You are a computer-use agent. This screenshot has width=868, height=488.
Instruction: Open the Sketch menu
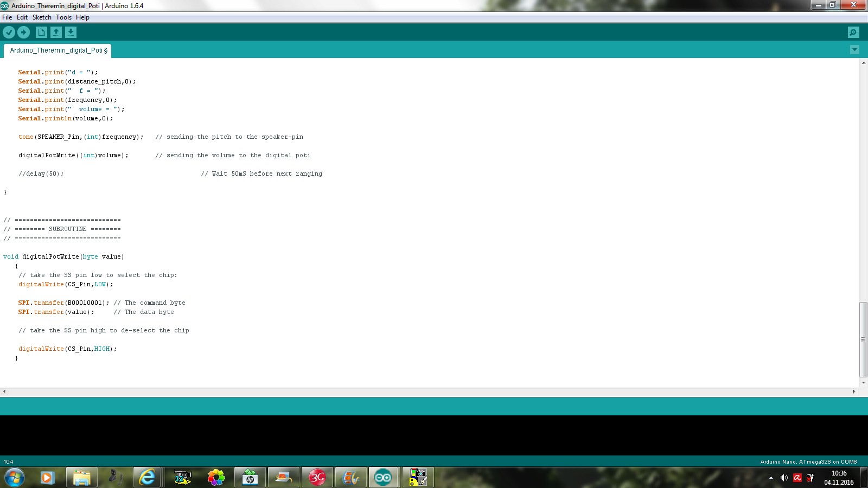coord(42,17)
